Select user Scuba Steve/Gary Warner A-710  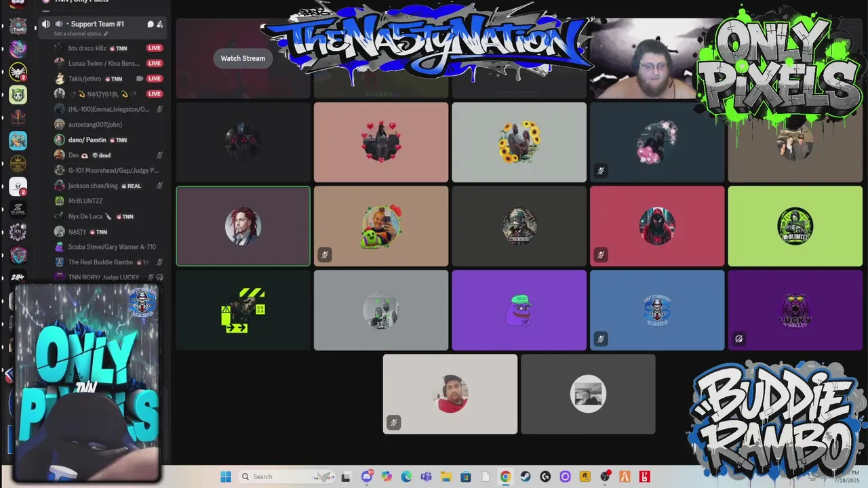click(108, 247)
